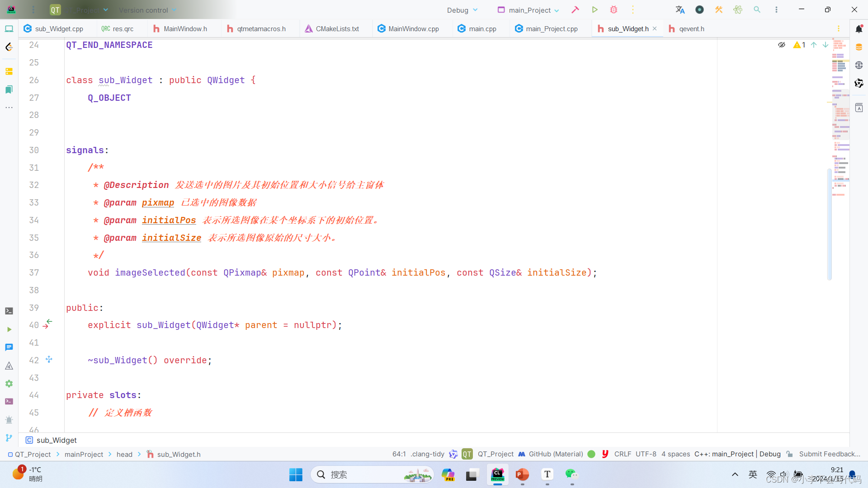Click Submit Feedback link in status bar
868x488 pixels.
point(829,454)
